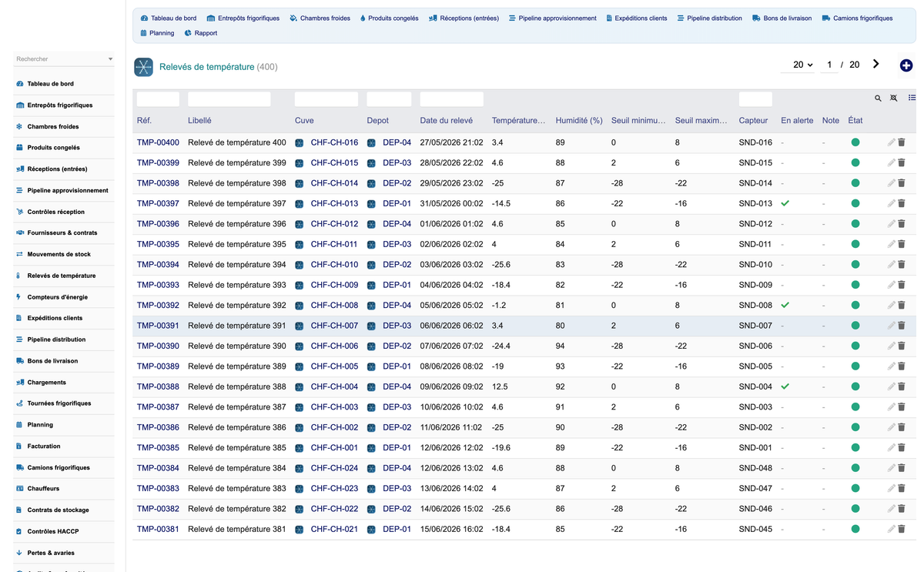Select Compteurs d'énergie in sidebar
This screenshot has width=924, height=572.
coord(58,297)
